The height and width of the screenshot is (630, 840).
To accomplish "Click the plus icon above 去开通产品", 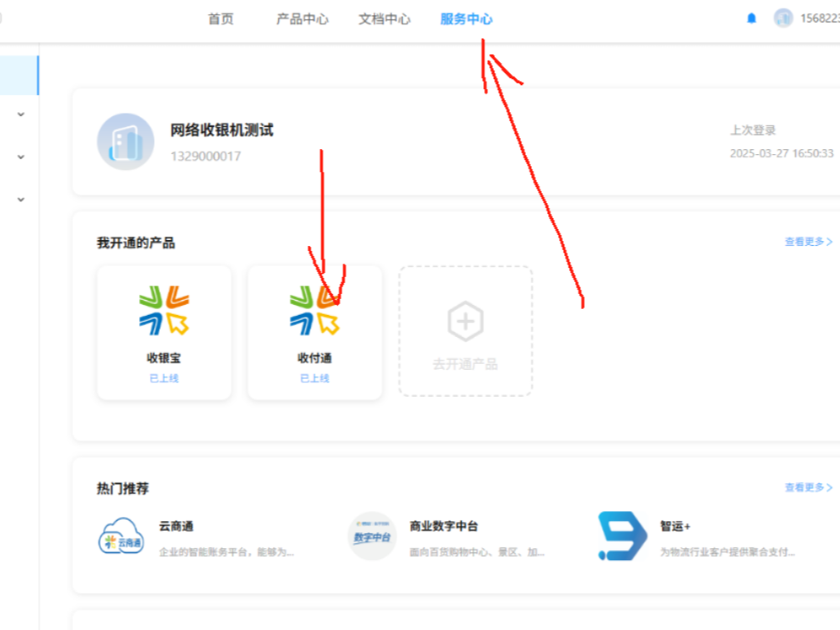I will 465,321.
